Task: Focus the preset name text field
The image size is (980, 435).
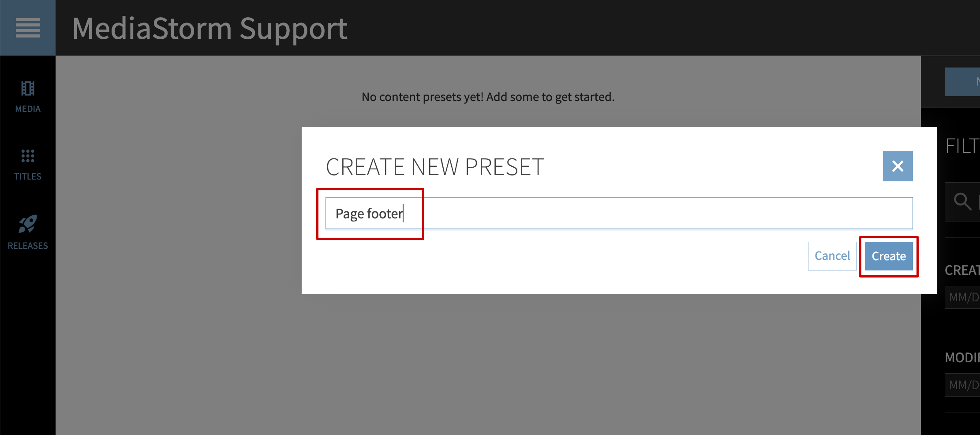Action: coord(618,214)
